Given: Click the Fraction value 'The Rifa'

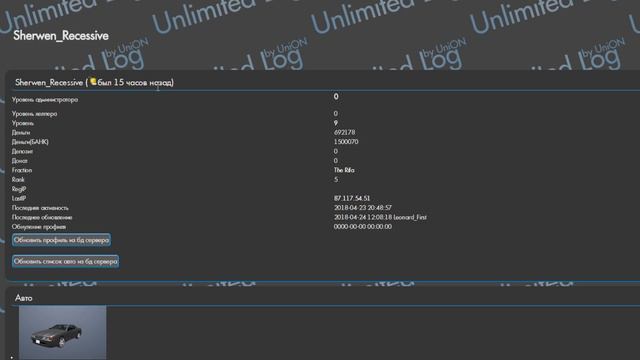Looking at the screenshot, I should click(344, 170).
